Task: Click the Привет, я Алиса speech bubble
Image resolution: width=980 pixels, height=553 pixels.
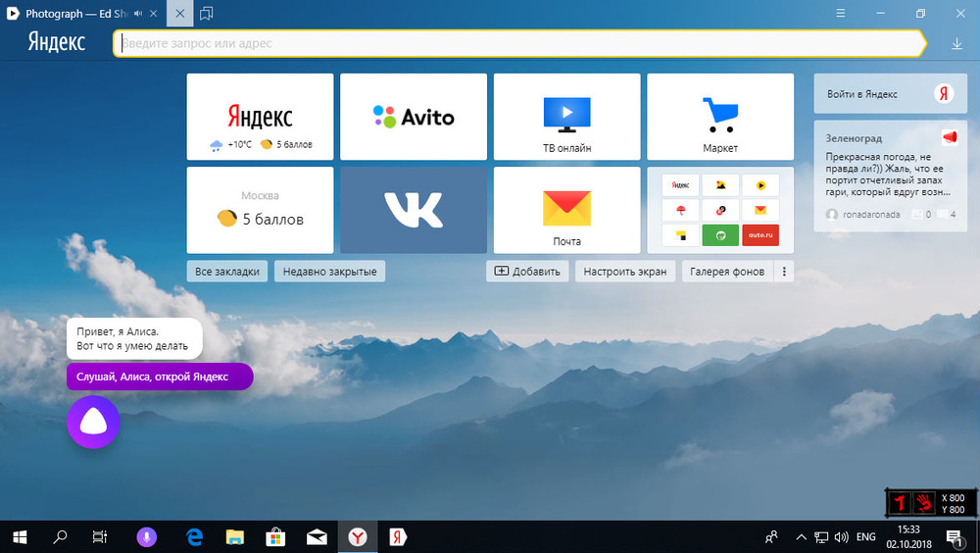Action: [x=134, y=338]
